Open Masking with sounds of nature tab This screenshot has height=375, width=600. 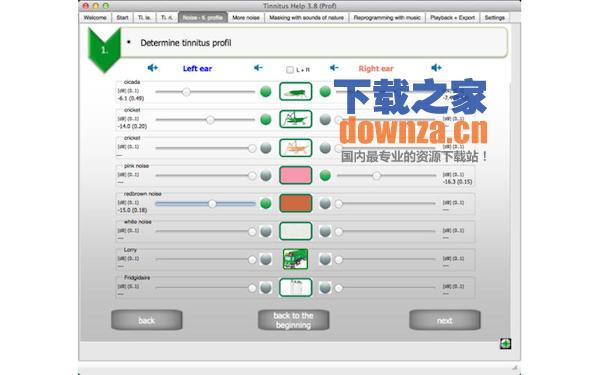pyautogui.click(x=307, y=18)
